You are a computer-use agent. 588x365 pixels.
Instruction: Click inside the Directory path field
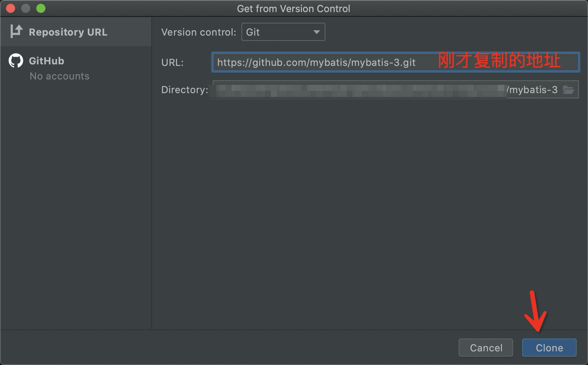pyautogui.click(x=395, y=89)
